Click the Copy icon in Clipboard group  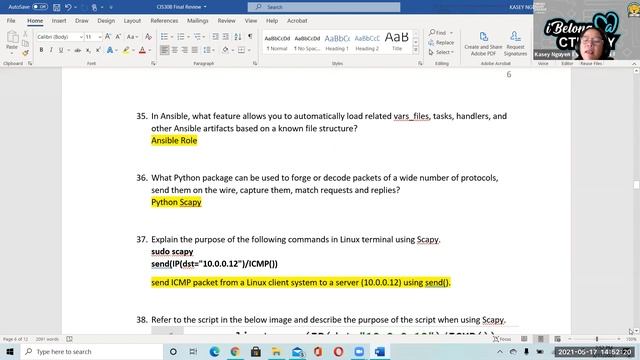(25, 43)
